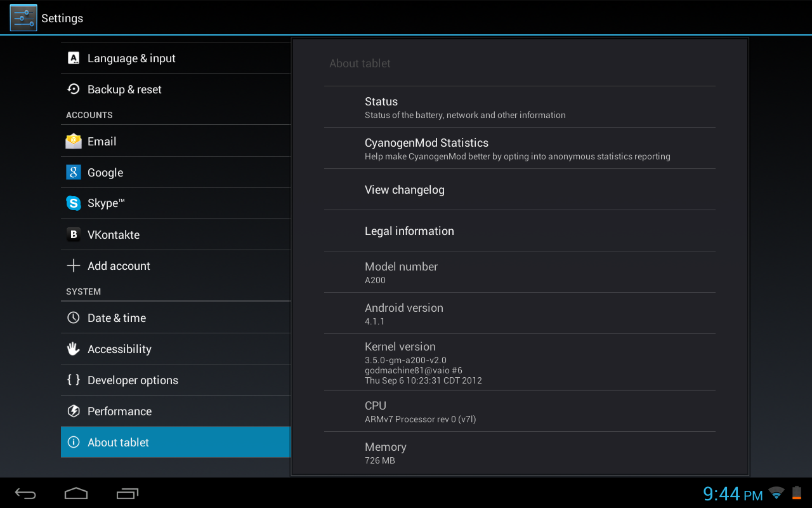The width and height of the screenshot is (812, 508).
Task: Select Add account
Action: click(176, 265)
